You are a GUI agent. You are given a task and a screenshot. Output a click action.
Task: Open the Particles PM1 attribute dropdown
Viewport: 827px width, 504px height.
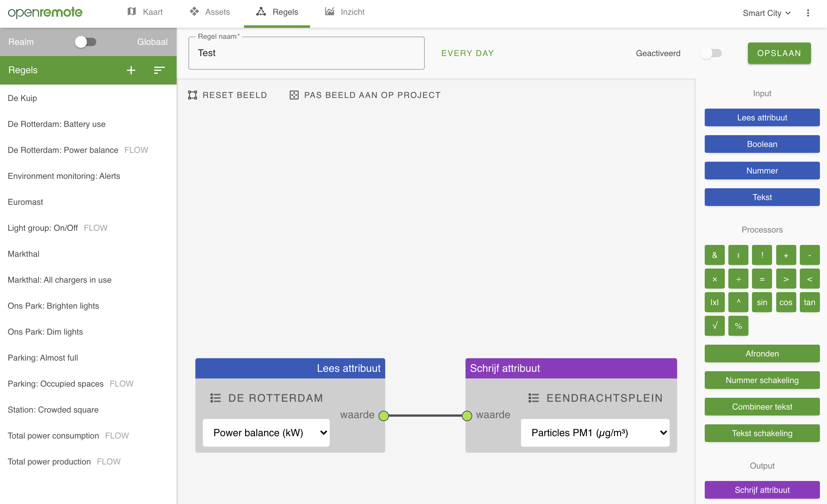[595, 433]
